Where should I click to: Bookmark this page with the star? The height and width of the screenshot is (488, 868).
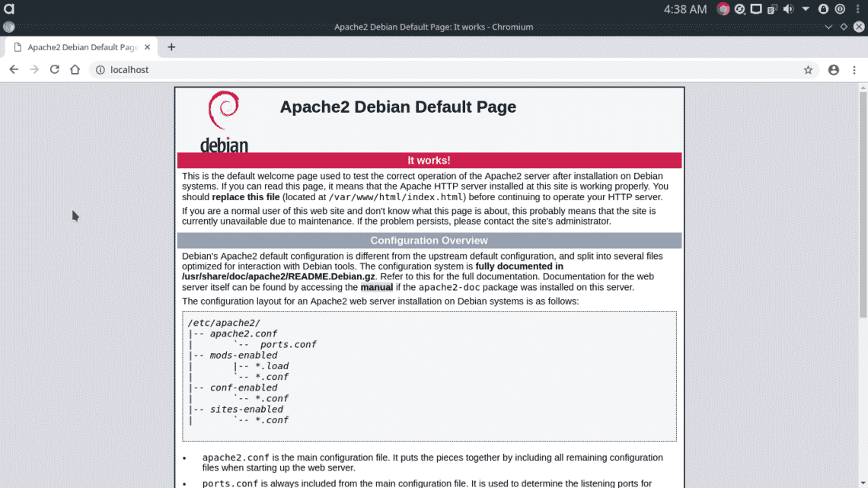tap(808, 70)
